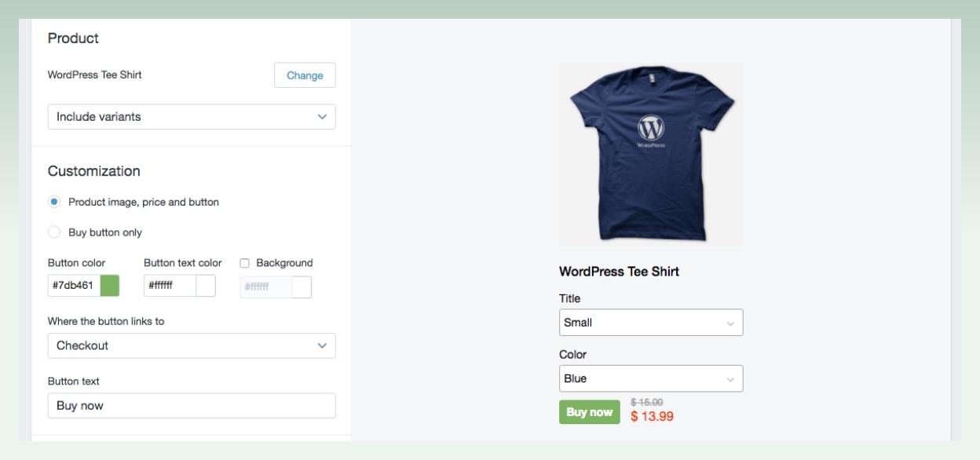Click the Background color swatch
Screen dimensions: 980x460
(x=302, y=287)
